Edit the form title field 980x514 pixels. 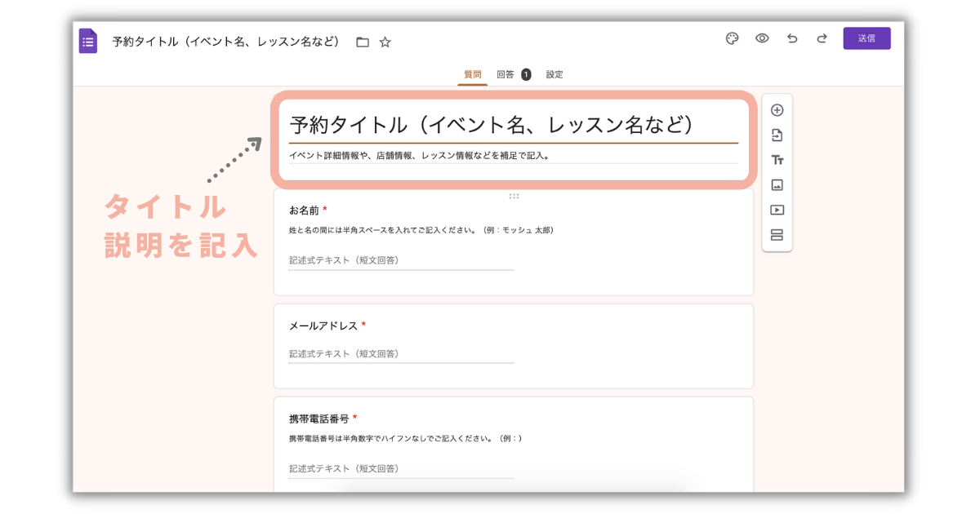coord(513,126)
